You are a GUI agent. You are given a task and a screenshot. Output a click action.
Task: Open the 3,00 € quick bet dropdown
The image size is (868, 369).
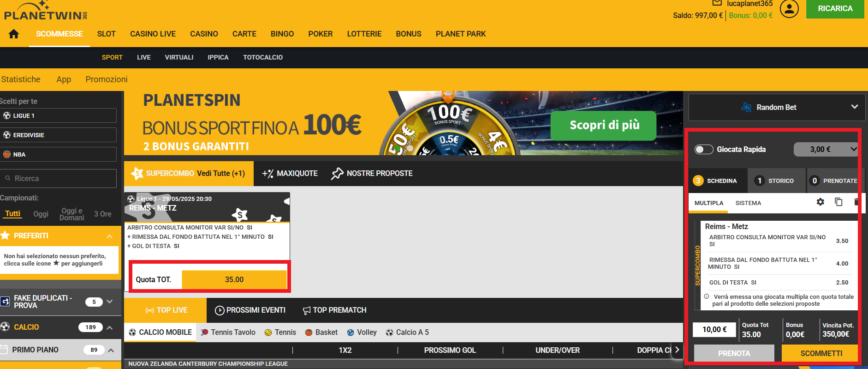click(826, 149)
